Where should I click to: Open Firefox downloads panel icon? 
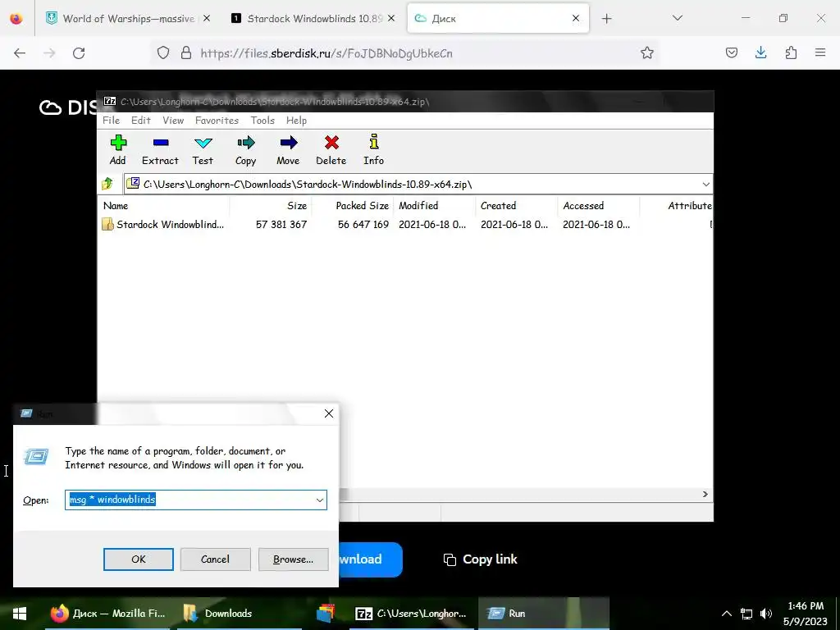click(x=760, y=52)
